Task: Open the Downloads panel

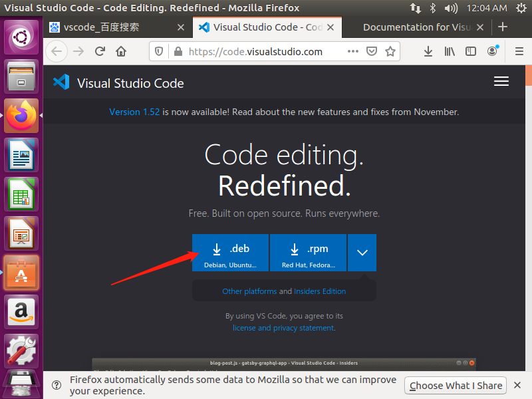Action: tap(428, 52)
